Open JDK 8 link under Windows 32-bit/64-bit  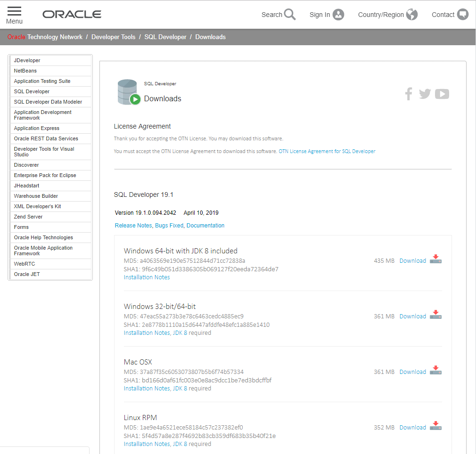coord(180,332)
